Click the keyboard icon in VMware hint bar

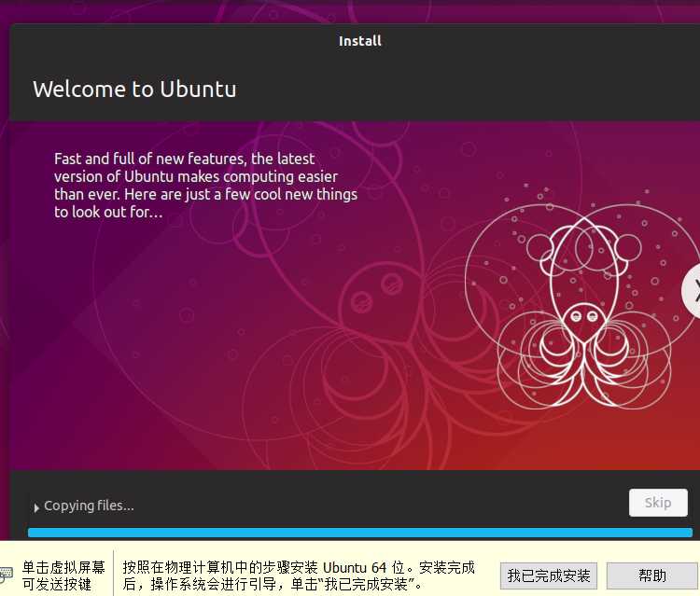[6, 575]
